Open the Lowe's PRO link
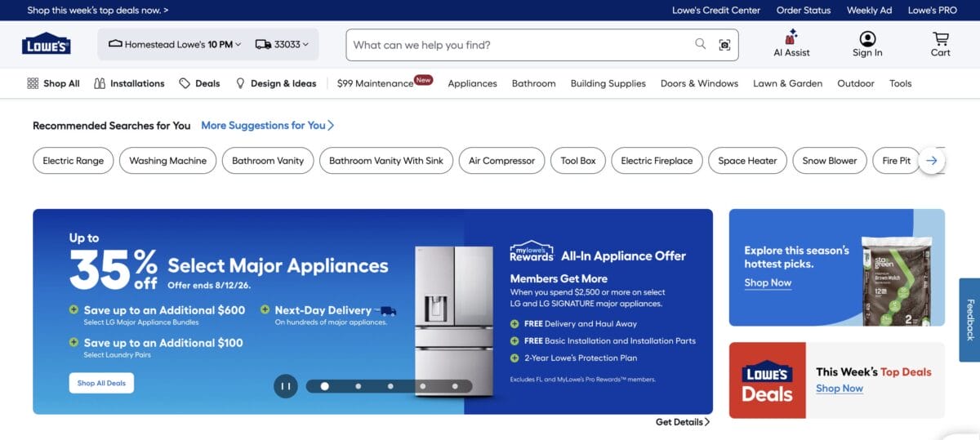This screenshot has height=440, width=980. coord(932,11)
